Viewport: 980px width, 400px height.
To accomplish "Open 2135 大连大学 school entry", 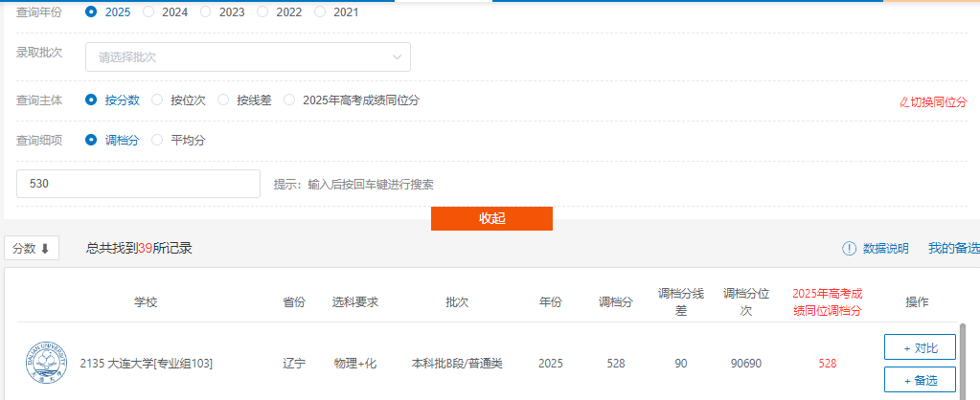I will coord(147,364).
